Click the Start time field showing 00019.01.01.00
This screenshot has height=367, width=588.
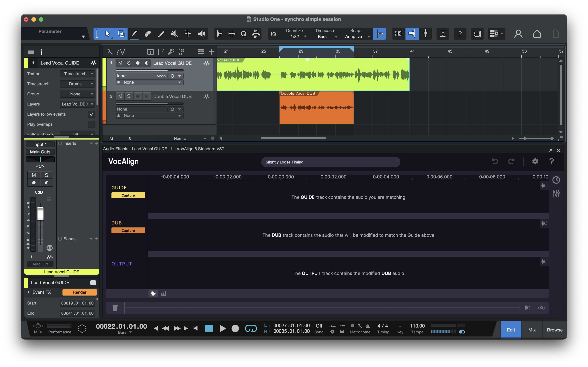(77, 303)
